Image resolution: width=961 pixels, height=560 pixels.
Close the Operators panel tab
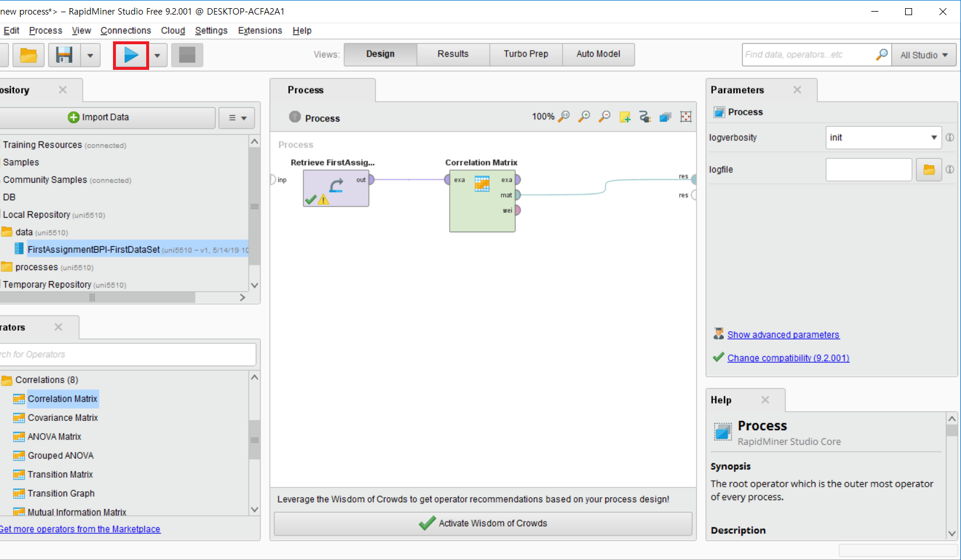58,327
